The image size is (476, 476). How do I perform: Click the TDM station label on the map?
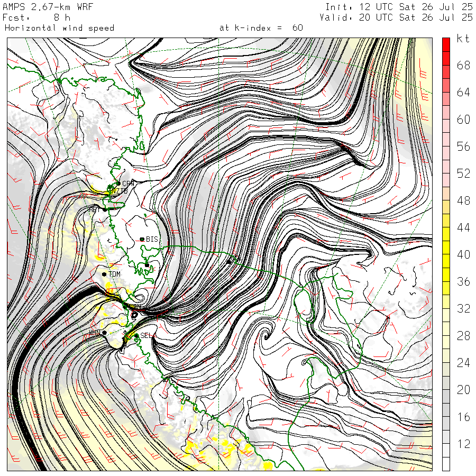tap(115, 274)
